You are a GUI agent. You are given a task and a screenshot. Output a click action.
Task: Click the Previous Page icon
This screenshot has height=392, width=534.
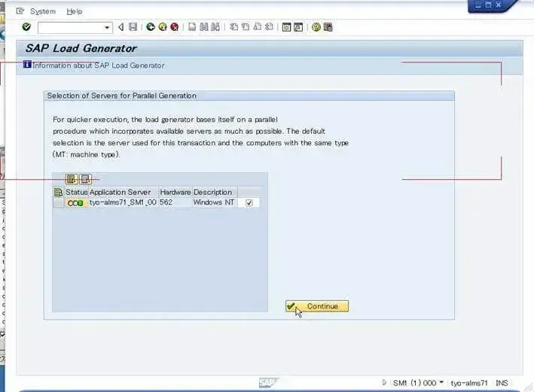(246, 27)
